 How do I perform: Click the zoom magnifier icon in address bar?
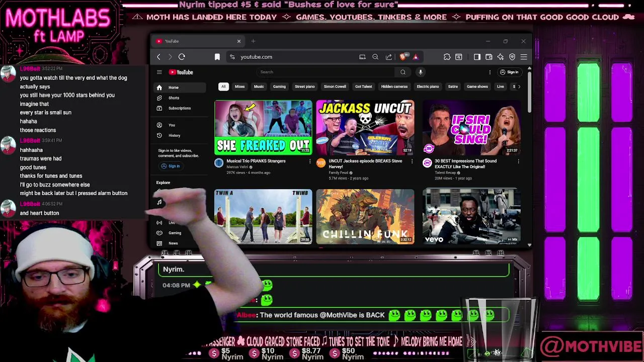pyautogui.click(x=375, y=57)
